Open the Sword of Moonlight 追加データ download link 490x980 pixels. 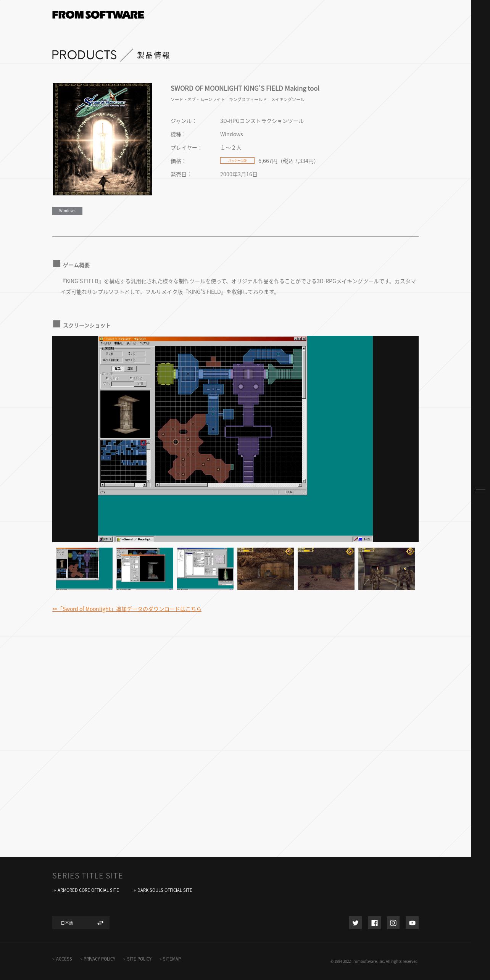click(127, 609)
